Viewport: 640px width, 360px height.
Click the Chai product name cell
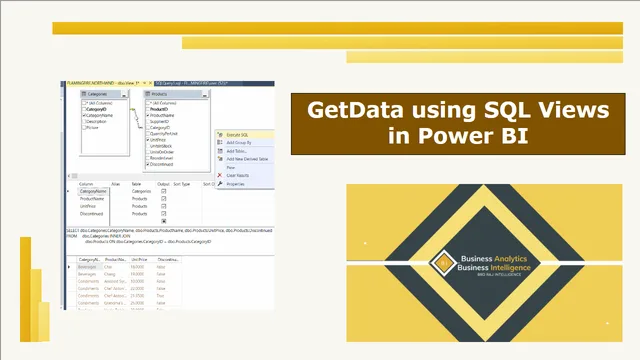pyautogui.click(x=115, y=267)
